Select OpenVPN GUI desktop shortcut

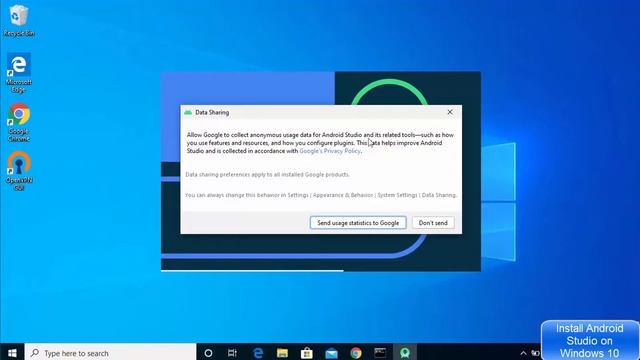click(18, 171)
